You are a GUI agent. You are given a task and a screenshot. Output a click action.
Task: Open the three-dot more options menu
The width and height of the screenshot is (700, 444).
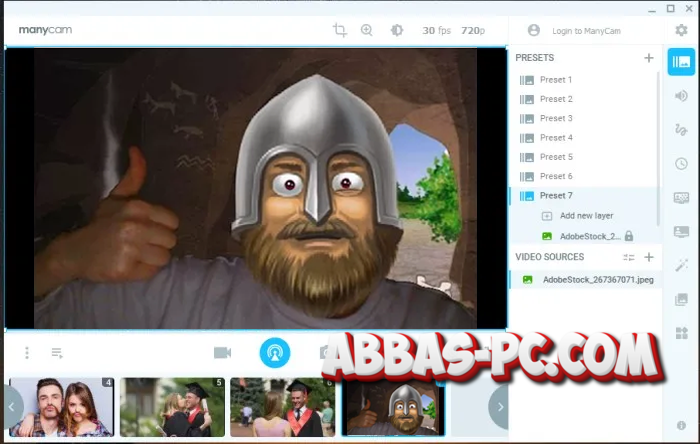27,353
